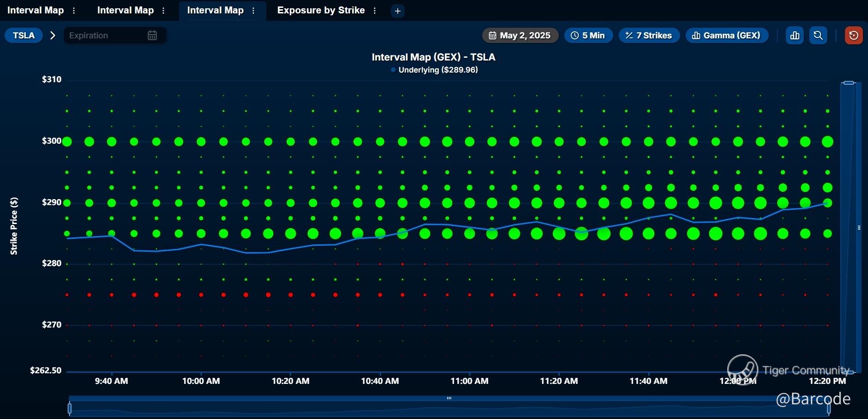Grab the top handle of vertical zoom slider
The height and width of the screenshot is (419, 868).
tap(848, 83)
